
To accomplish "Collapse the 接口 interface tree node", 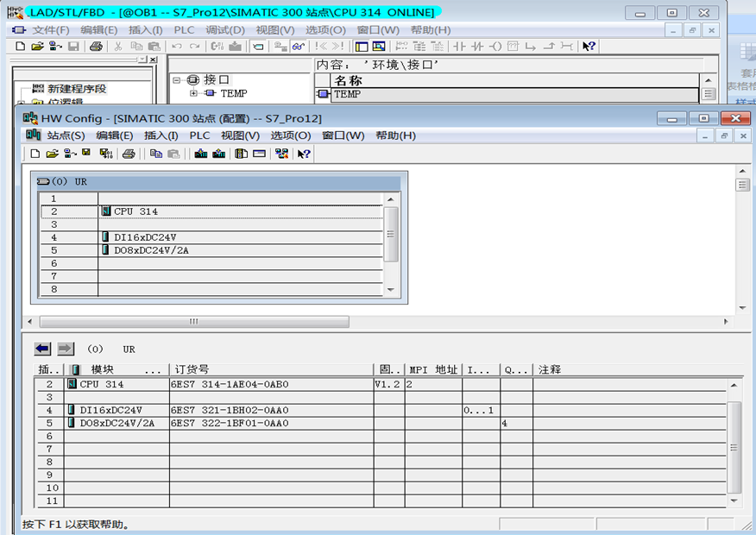I will (x=177, y=79).
